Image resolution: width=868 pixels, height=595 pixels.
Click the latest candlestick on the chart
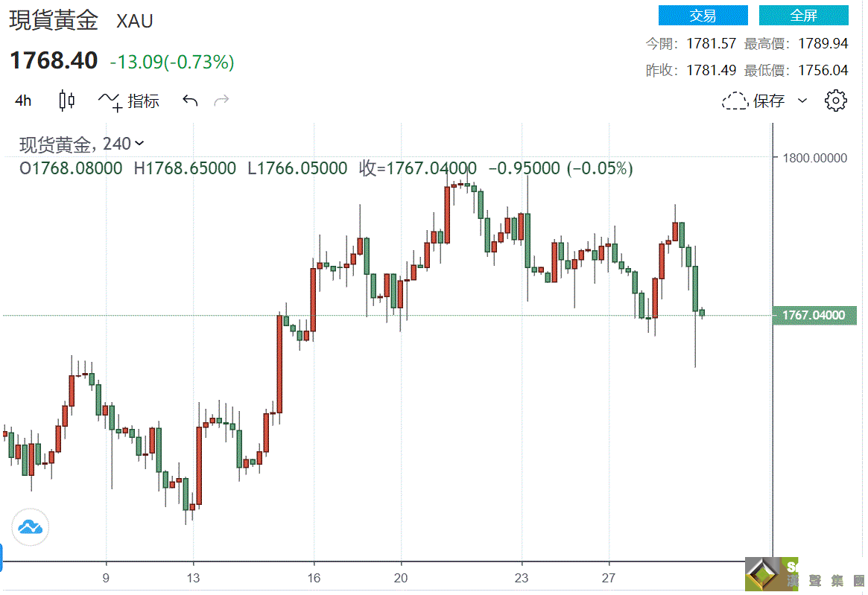coord(702,313)
